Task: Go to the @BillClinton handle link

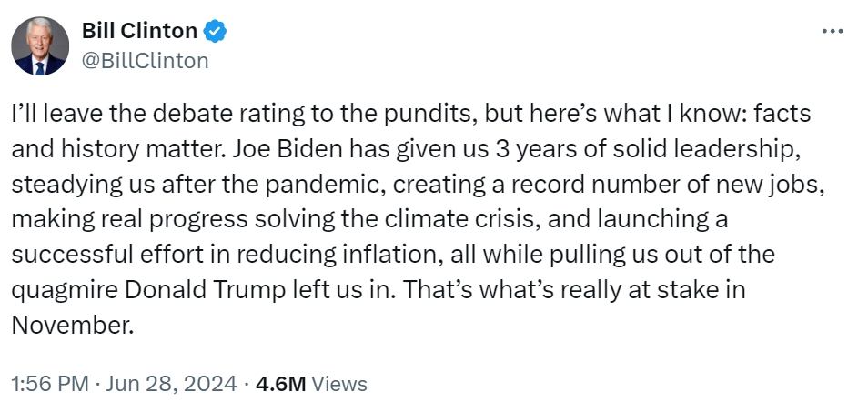Action: click(x=145, y=61)
